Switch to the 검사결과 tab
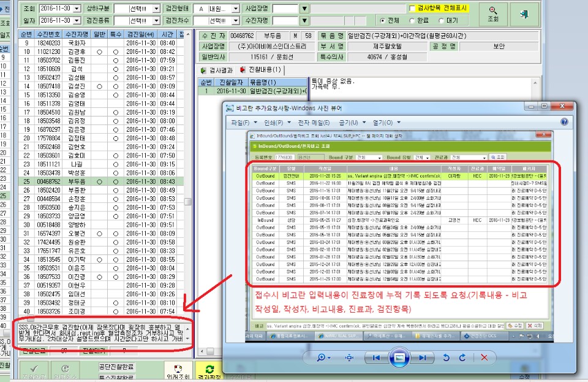 (x=217, y=70)
